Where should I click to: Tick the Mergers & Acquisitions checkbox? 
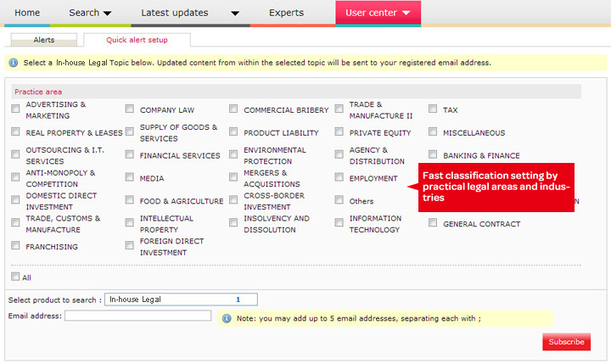coord(233,177)
